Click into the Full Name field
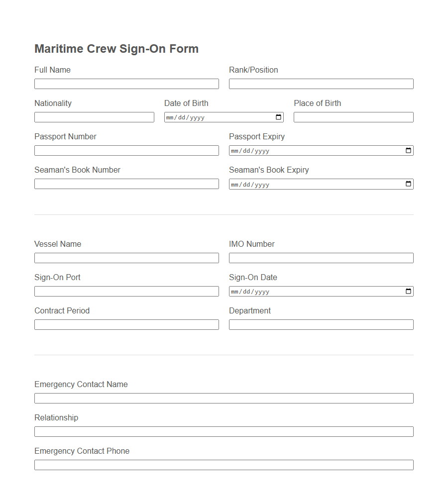Viewport: 448px width, 502px height. [x=126, y=84]
